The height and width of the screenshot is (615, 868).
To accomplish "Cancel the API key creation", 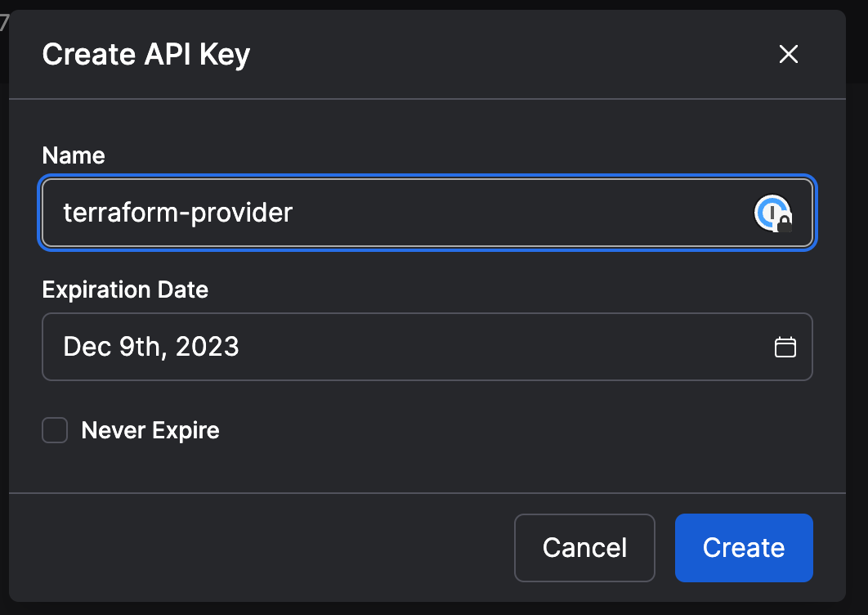I will (x=584, y=548).
